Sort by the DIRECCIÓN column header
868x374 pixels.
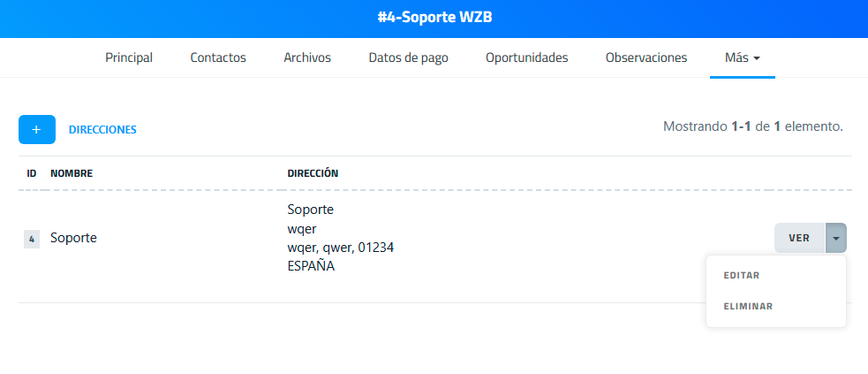[313, 173]
